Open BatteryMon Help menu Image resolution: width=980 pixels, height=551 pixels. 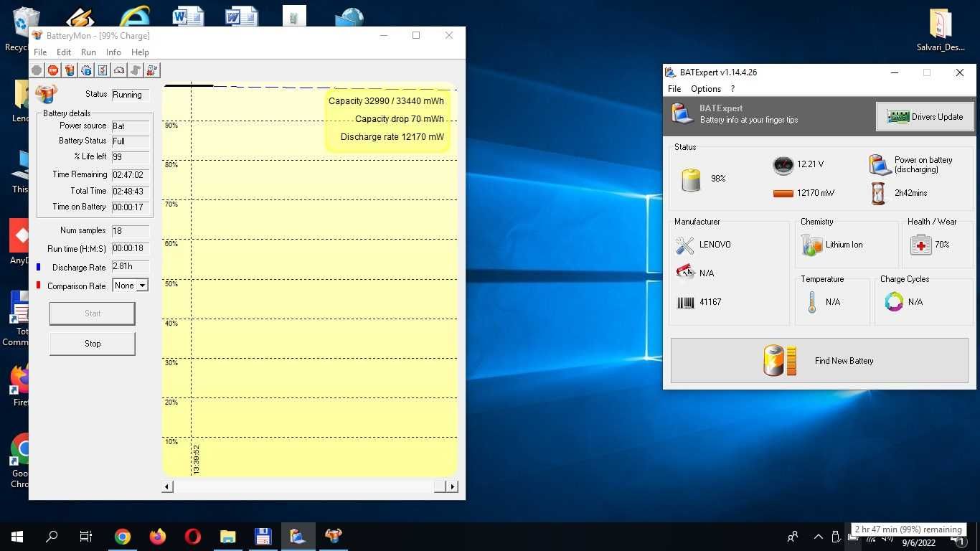[140, 52]
